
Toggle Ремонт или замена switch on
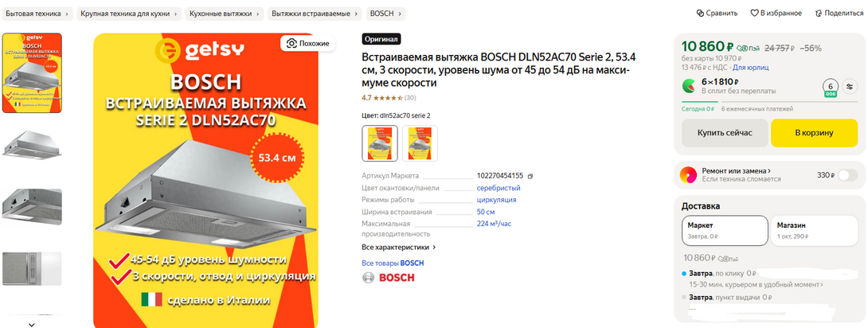847,175
